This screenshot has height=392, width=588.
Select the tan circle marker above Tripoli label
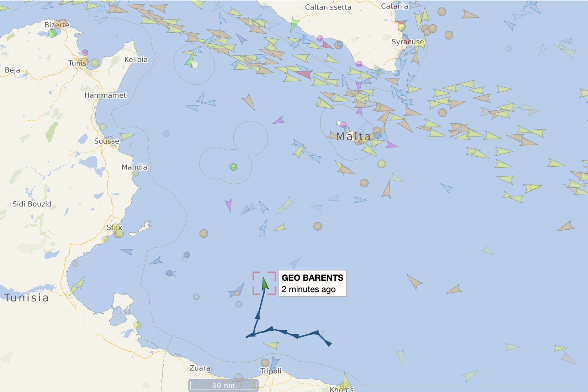coord(265,363)
